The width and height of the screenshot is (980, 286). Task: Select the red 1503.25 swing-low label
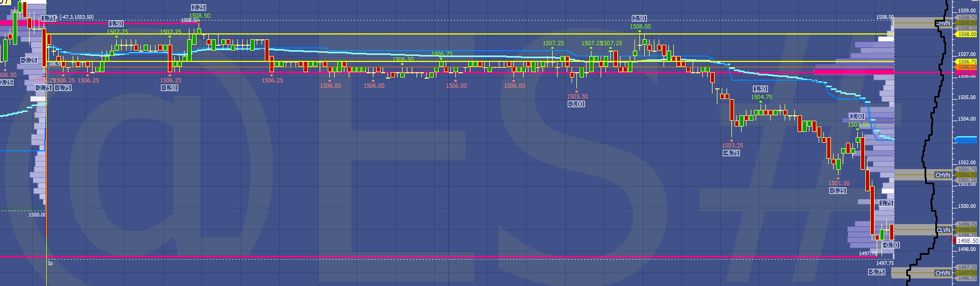[x=732, y=145]
